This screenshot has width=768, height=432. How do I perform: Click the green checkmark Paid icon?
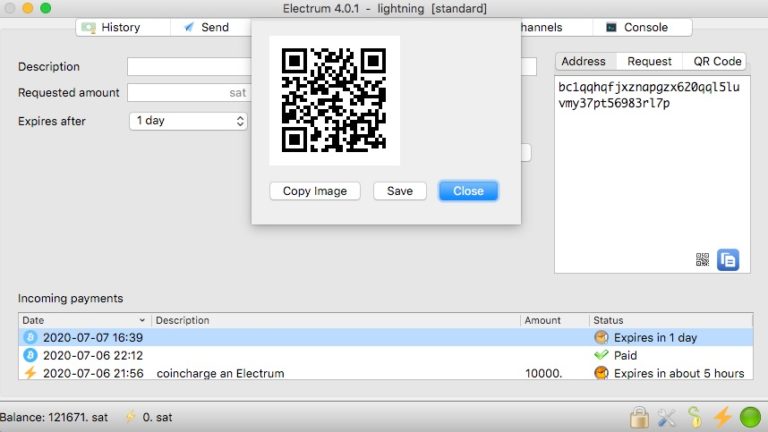pyautogui.click(x=601, y=355)
